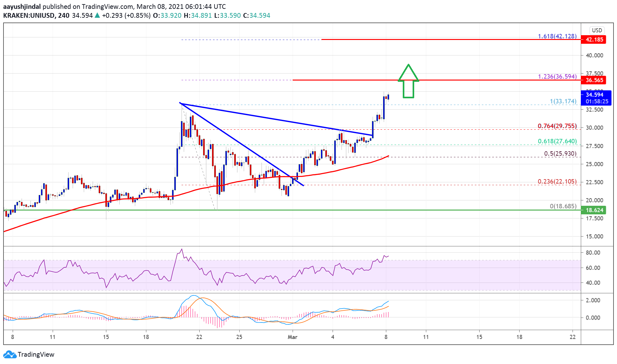The width and height of the screenshot is (617, 364).
Task: Click the red 42.185 price label
Action: tap(594, 40)
